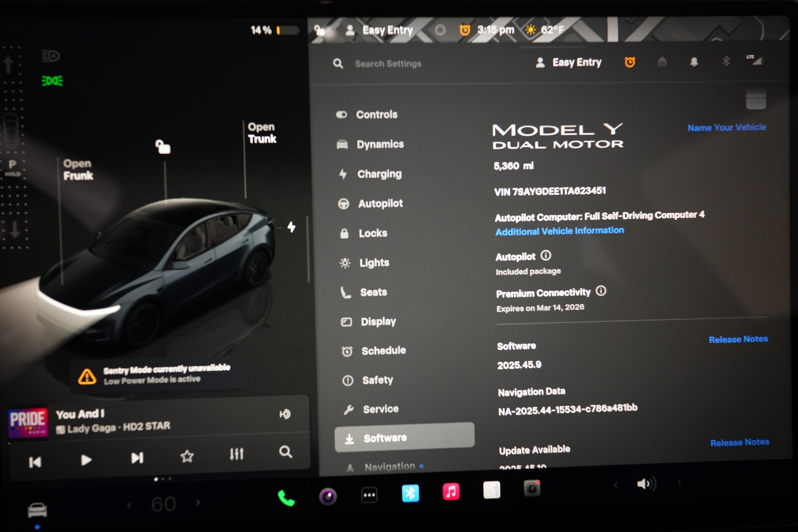Switch to the Autopilot settings section
This screenshot has width=798, height=532.
pos(379,204)
